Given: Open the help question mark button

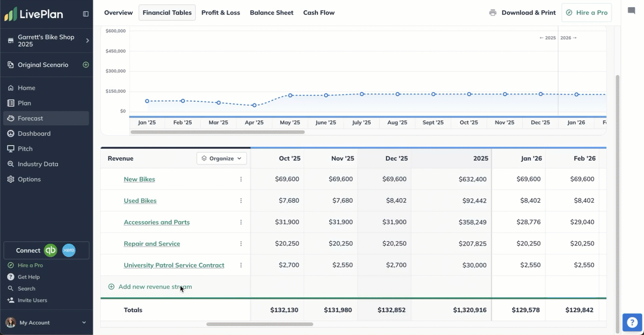Looking at the screenshot, I should (x=631, y=322).
